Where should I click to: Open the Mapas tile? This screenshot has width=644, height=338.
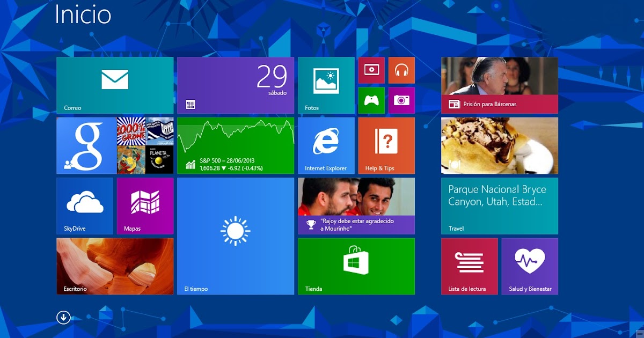click(x=145, y=206)
